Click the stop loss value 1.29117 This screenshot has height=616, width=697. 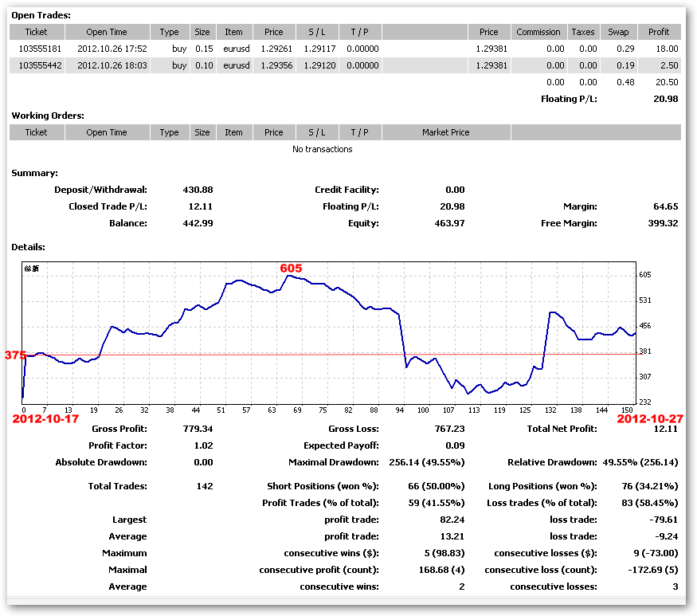coord(319,49)
